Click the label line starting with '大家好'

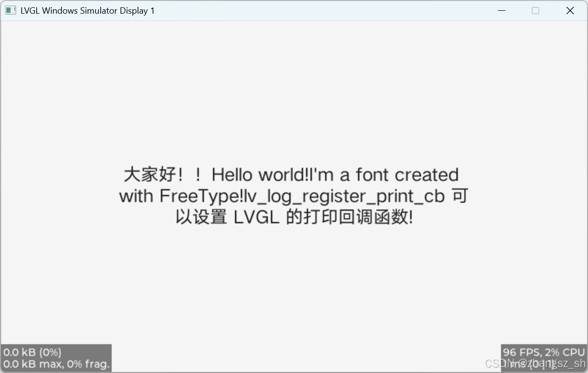291,175
